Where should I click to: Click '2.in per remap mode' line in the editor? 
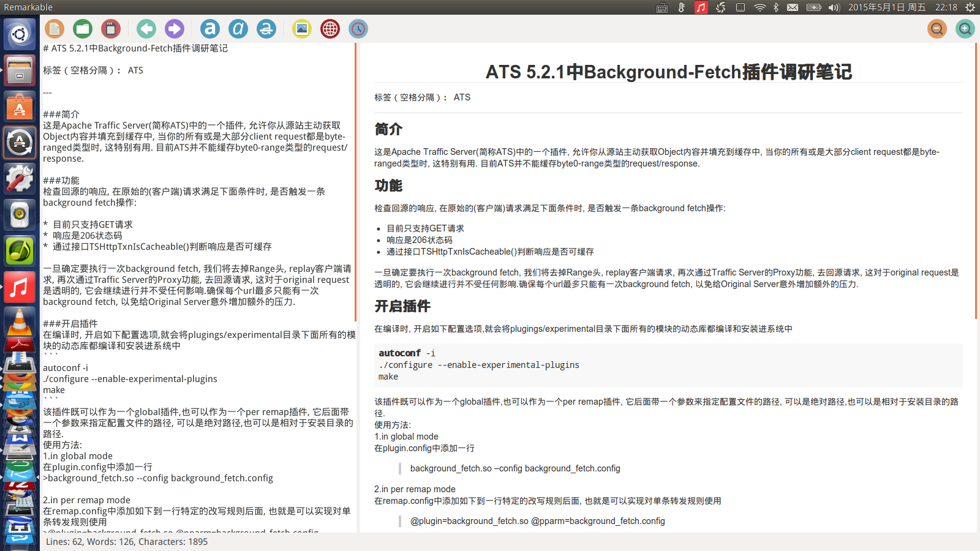click(x=86, y=500)
